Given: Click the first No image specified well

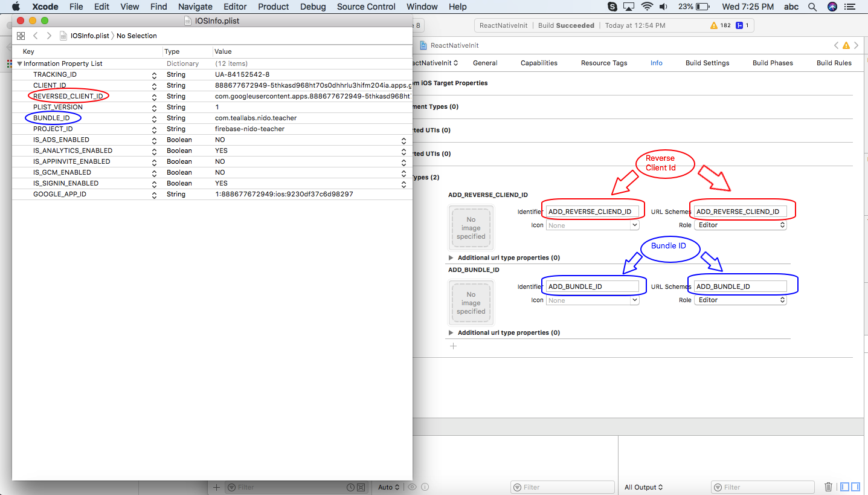Looking at the screenshot, I should coord(471,228).
